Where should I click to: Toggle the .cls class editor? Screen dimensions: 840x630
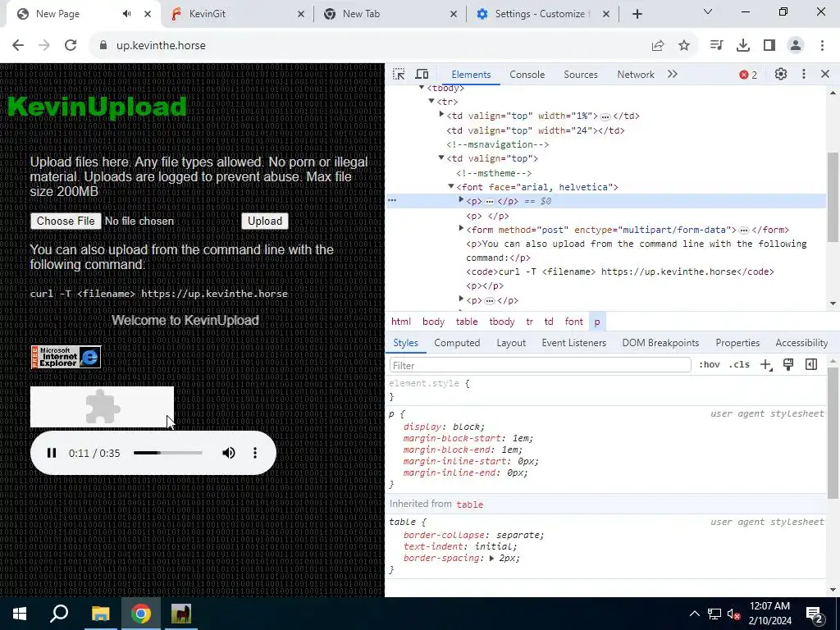(739, 365)
